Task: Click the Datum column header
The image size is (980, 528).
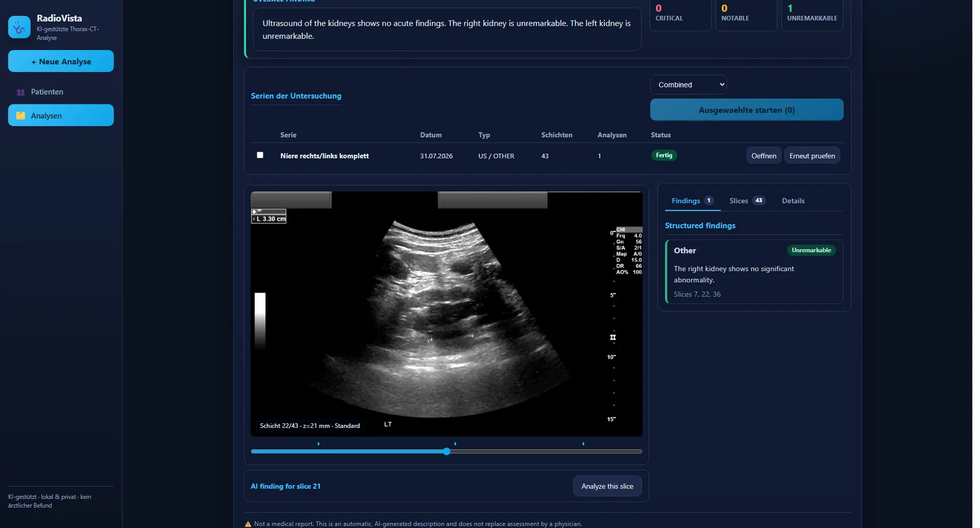Action: pyautogui.click(x=431, y=135)
